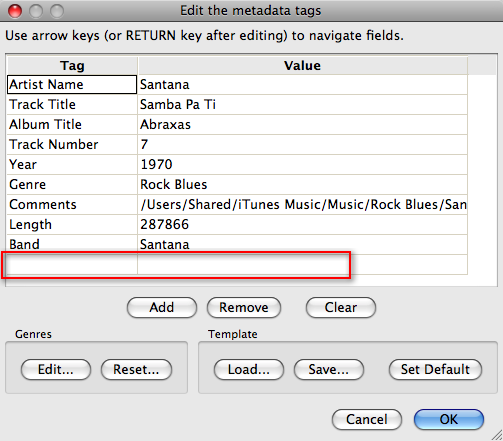Click the Comments file path value
This screenshot has height=441, width=503.
click(x=303, y=204)
